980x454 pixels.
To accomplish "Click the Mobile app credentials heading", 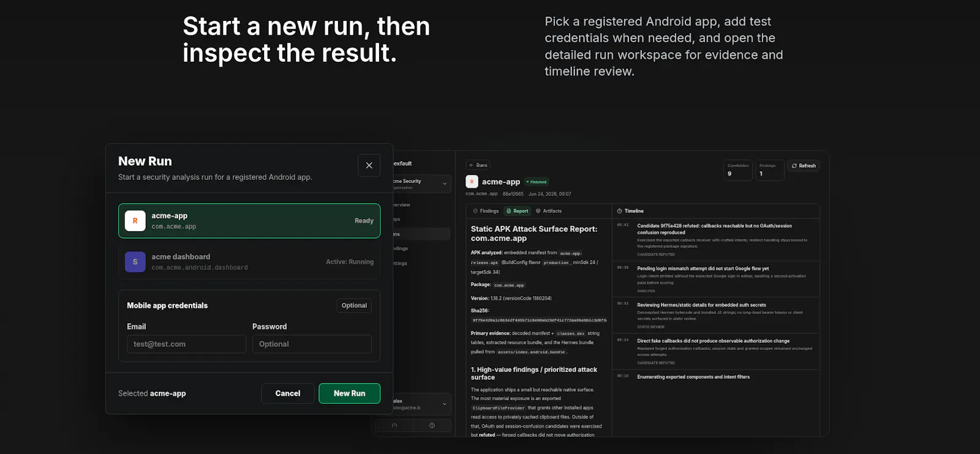I will coord(167,305).
